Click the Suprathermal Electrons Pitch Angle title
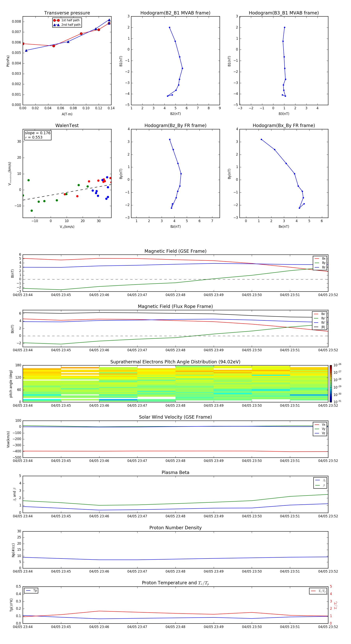Image resolution: width=351 pixels, height=644 pixels. click(x=175, y=362)
